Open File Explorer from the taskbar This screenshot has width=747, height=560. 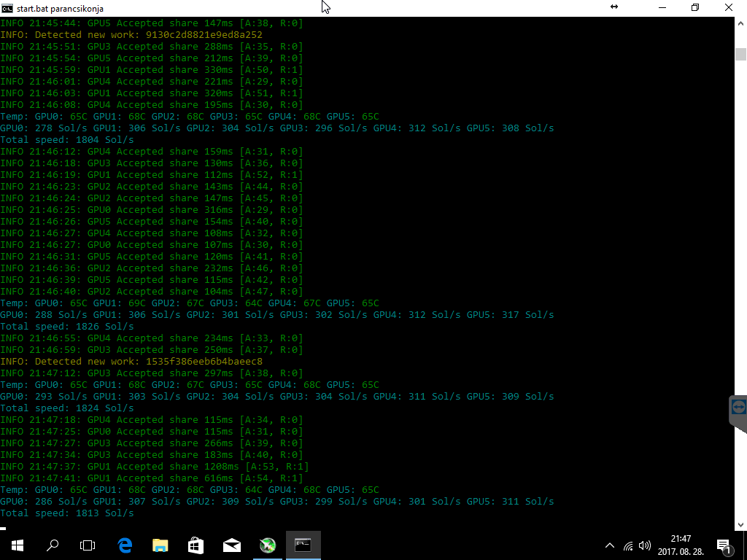coord(160,545)
